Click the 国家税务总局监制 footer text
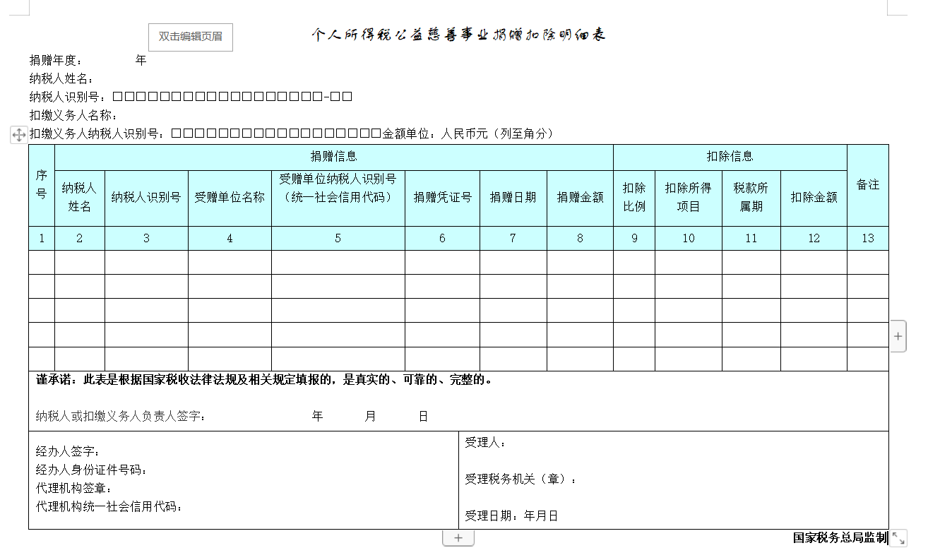This screenshot has height=560, width=928. [839, 538]
